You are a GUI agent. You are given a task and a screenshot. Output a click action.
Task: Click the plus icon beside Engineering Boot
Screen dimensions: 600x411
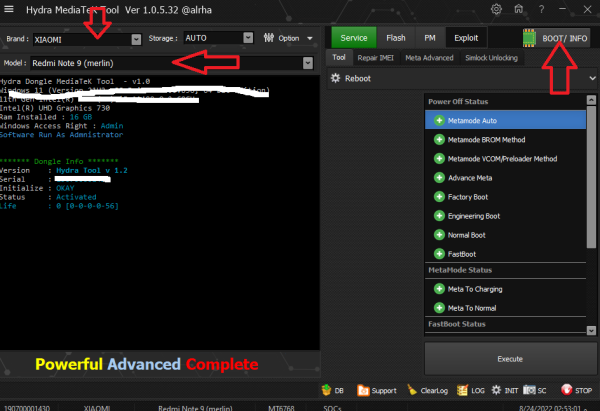tap(439, 216)
